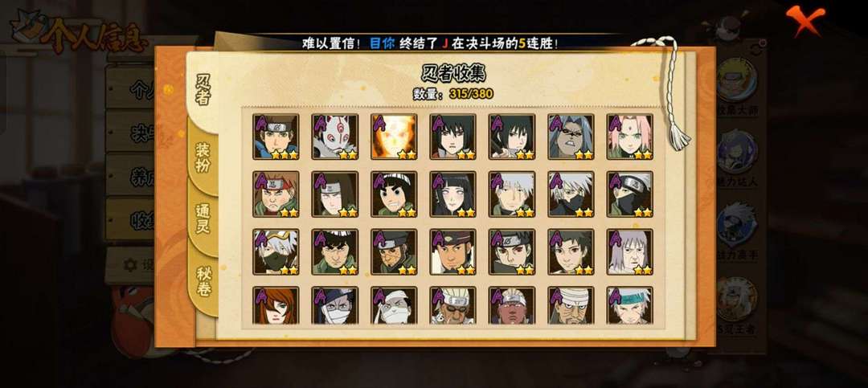868x388 pixels.
Task: Switch to the 装扮 side tab
Action: (203, 157)
